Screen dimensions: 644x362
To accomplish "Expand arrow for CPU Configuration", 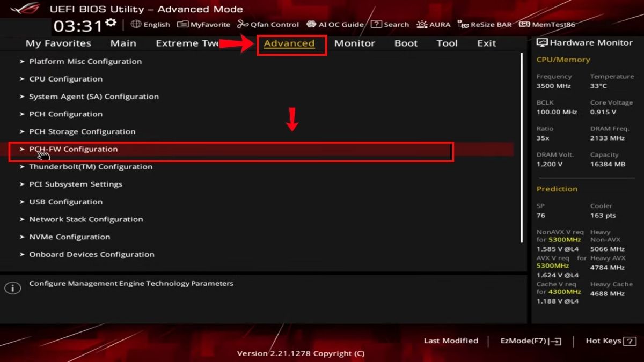I will point(22,79).
